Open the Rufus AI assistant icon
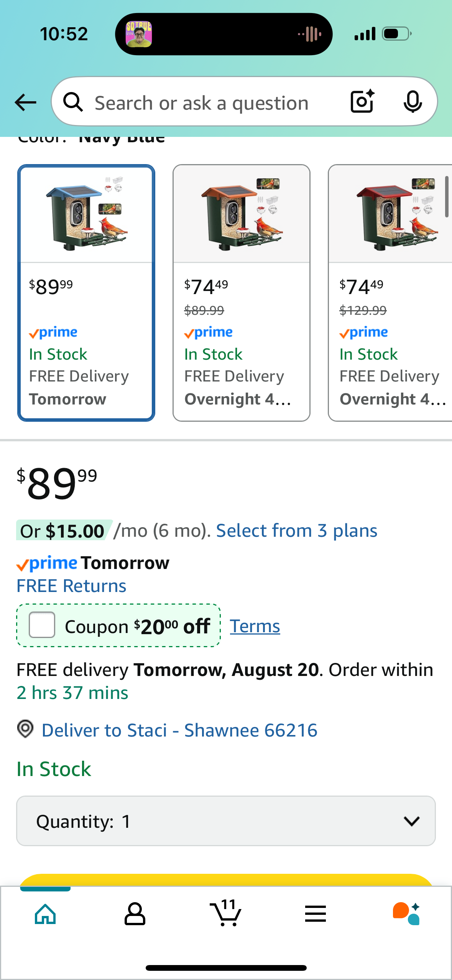This screenshot has height=980, width=452. tap(406, 914)
